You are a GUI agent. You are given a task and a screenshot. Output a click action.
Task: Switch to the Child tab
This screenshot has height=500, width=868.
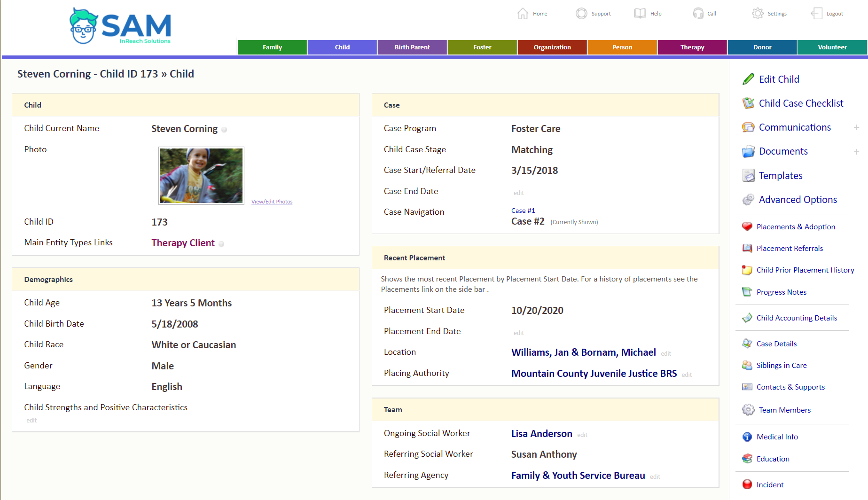342,47
